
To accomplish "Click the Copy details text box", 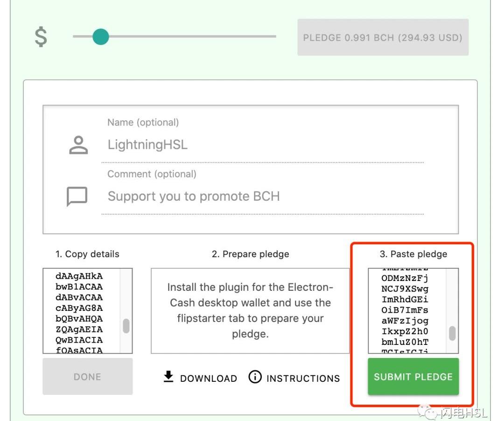I will pyautogui.click(x=87, y=311).
